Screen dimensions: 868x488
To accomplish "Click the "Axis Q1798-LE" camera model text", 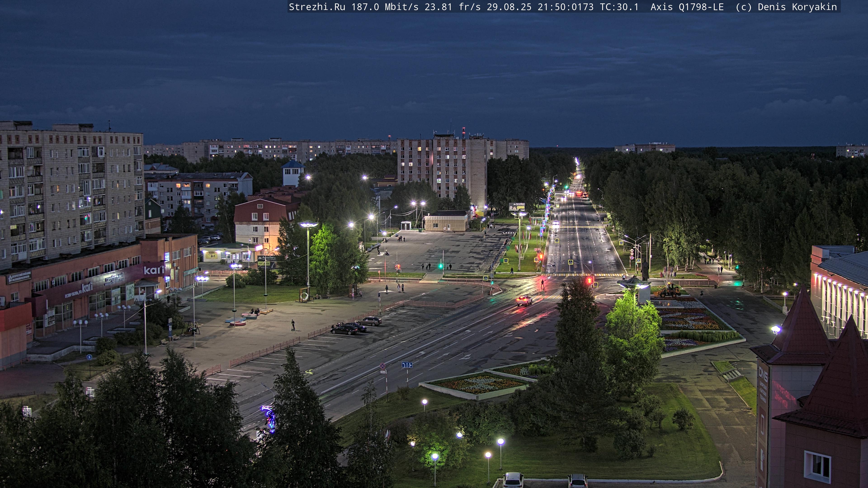I will (687, 7).
